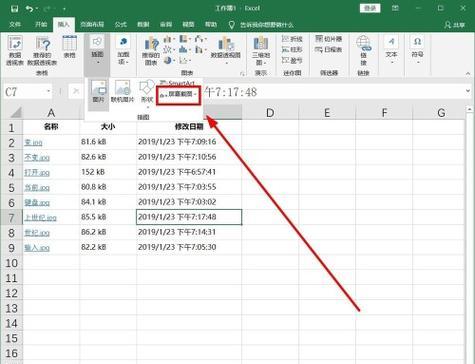The image size is (475, 364).
Task: Select cell with 152 kB
Action: (108, 172)
